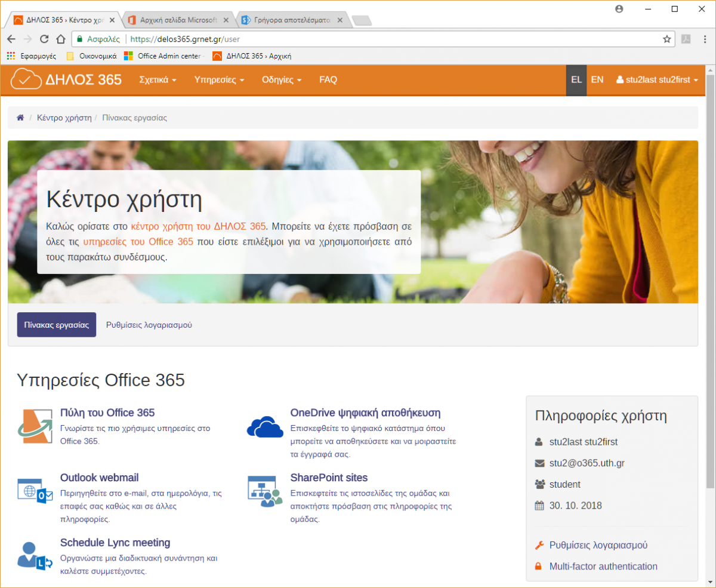
Task: Open the Chrome three-dot menu
Action: (x=706, y=39)
